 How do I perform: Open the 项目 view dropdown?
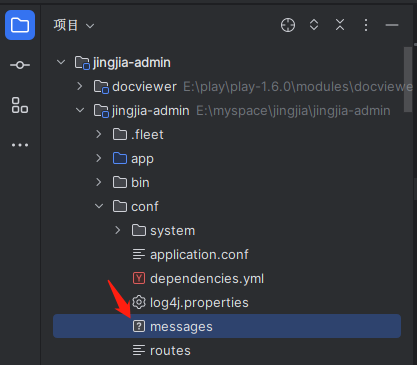pos(74,25)
